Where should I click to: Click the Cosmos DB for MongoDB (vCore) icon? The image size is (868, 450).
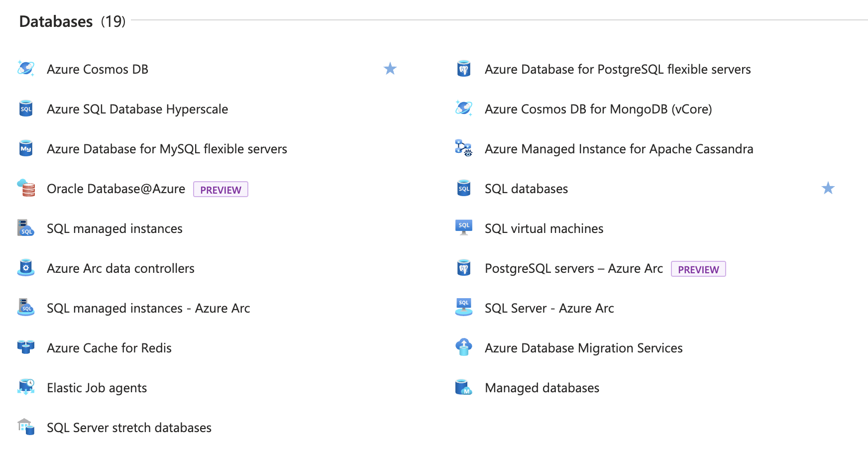464,109
